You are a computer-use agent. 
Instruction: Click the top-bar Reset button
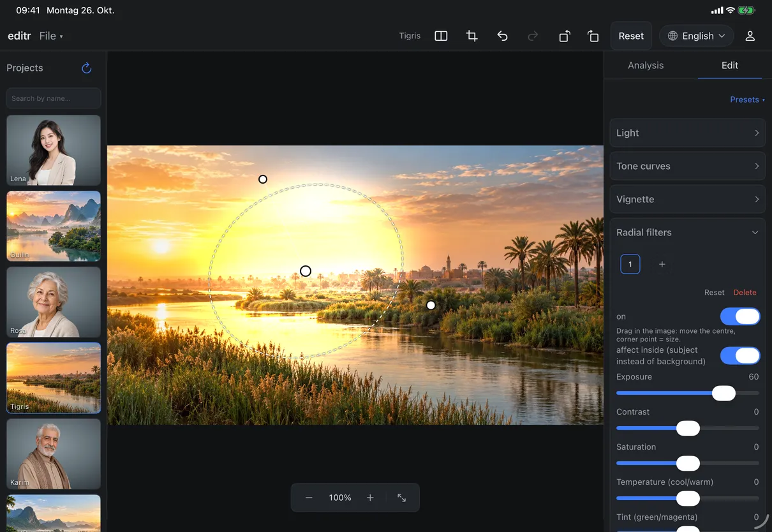click(x=631, y=36)
